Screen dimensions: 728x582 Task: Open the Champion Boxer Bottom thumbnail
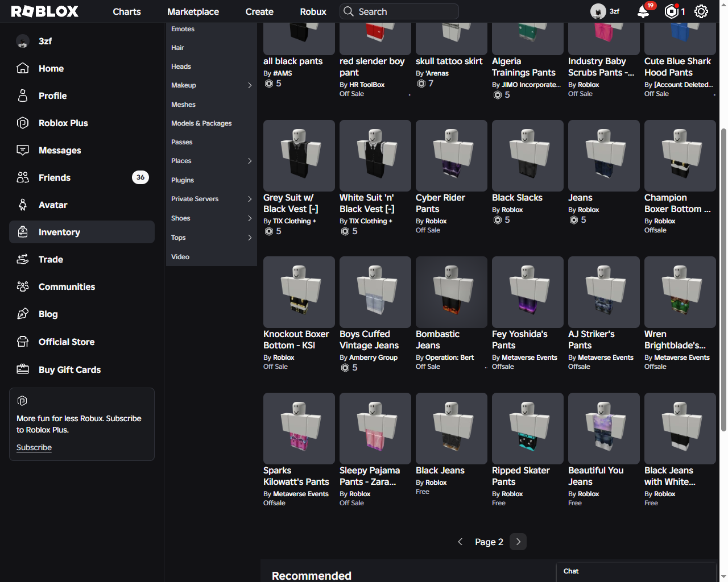680,156
